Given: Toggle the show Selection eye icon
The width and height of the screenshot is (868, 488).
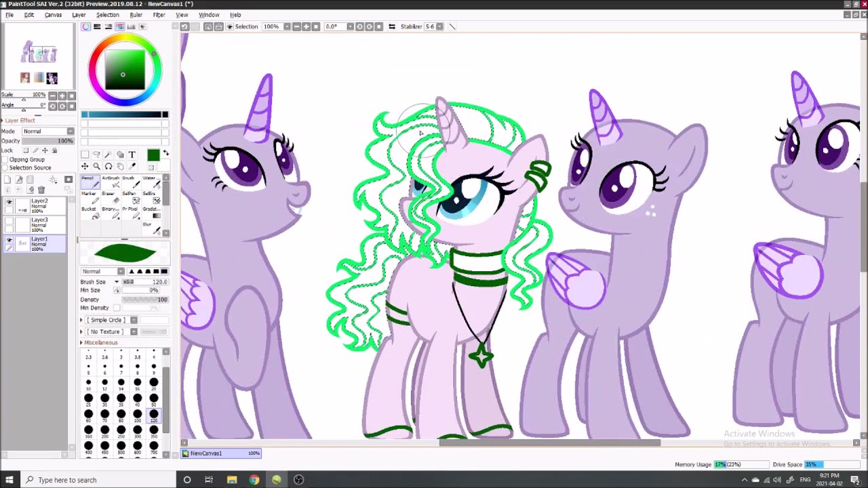Looking at the screenshot, I should click(x=229, y=26).
